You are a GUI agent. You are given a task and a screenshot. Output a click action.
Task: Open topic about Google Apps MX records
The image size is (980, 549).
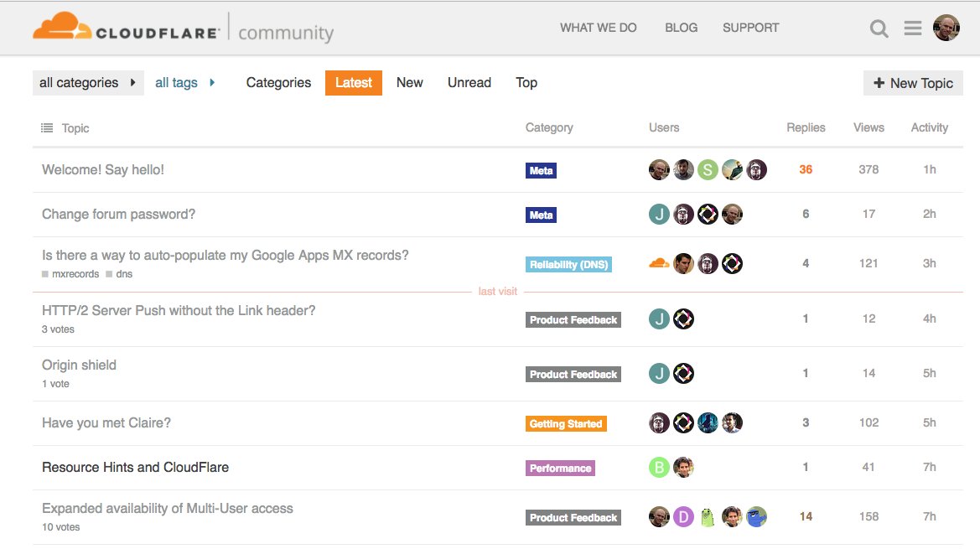225,256
